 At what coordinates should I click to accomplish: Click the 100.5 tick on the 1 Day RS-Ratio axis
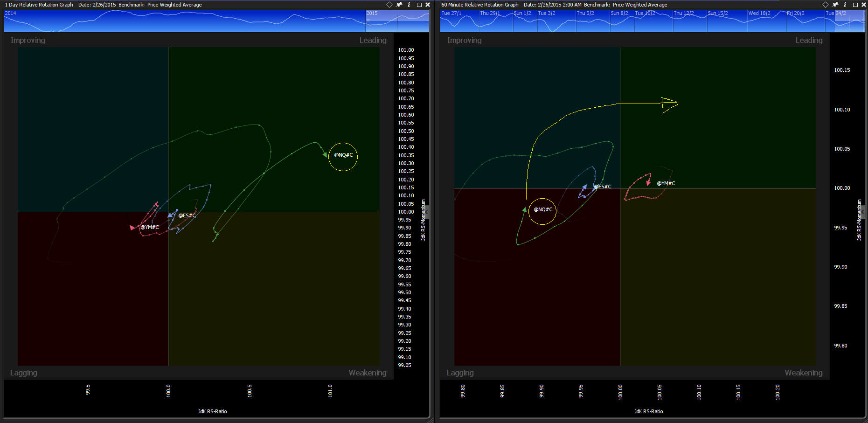coord(250,391)
